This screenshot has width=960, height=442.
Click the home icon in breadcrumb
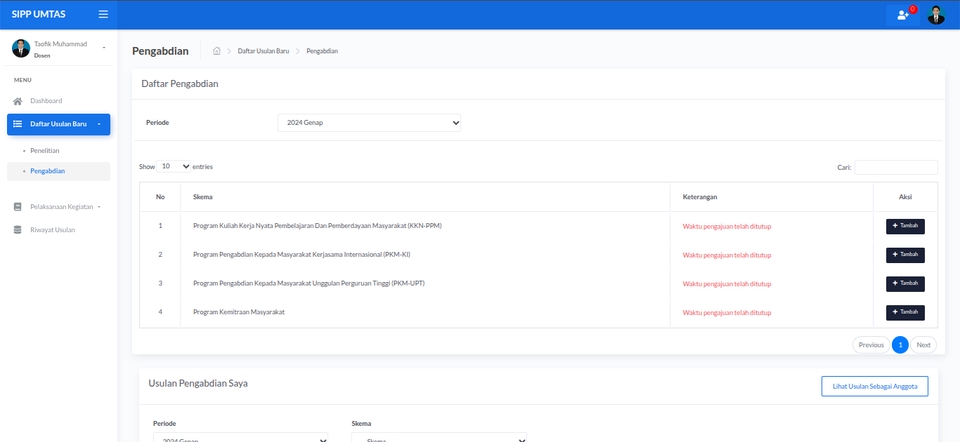[216, 51]
